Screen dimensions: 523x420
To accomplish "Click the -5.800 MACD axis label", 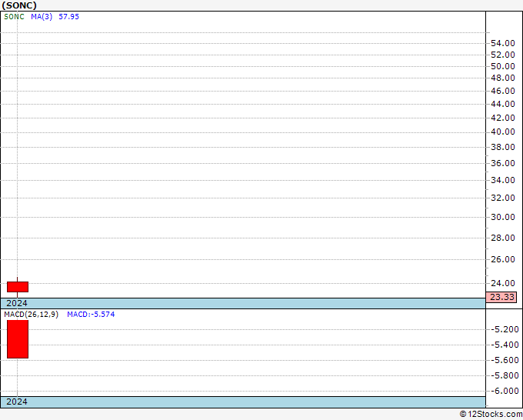I will coord(505,375).
